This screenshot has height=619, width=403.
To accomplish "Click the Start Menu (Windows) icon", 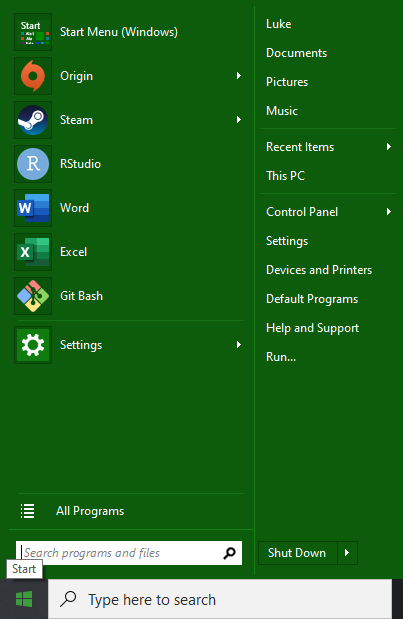I will (x=33, y=32).
